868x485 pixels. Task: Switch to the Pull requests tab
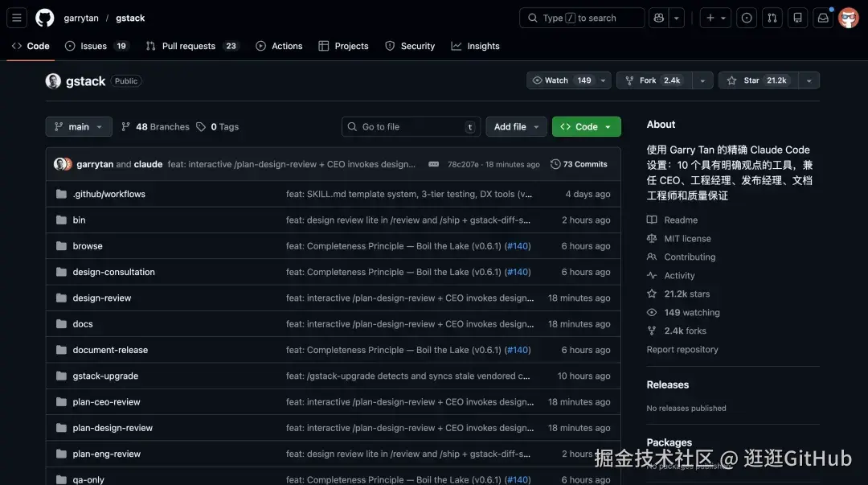192,46
